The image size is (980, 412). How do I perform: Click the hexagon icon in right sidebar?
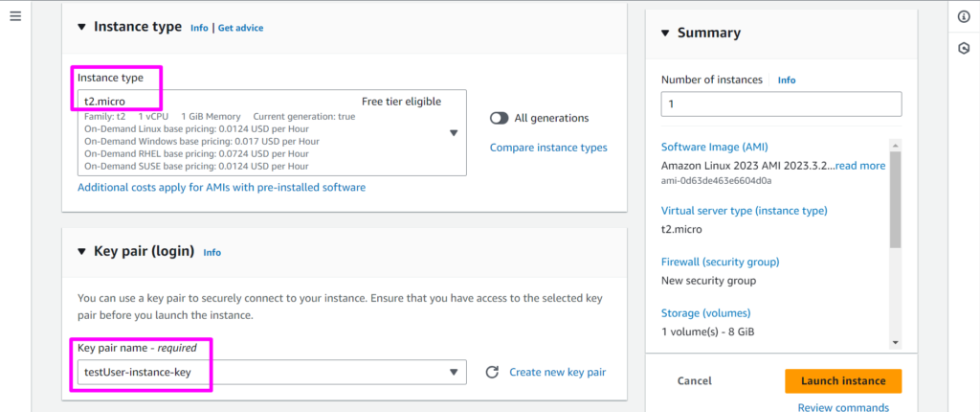(x=964, y=48)
